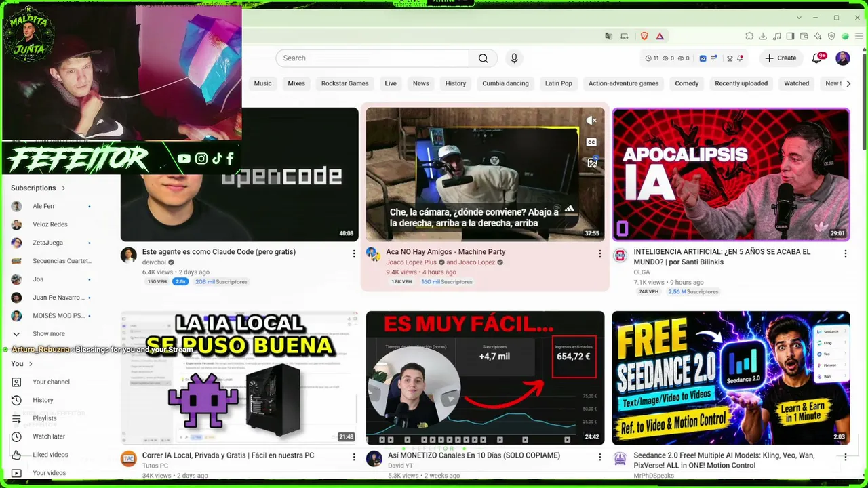Unmute the Machine Party video preview

point(591,121)
